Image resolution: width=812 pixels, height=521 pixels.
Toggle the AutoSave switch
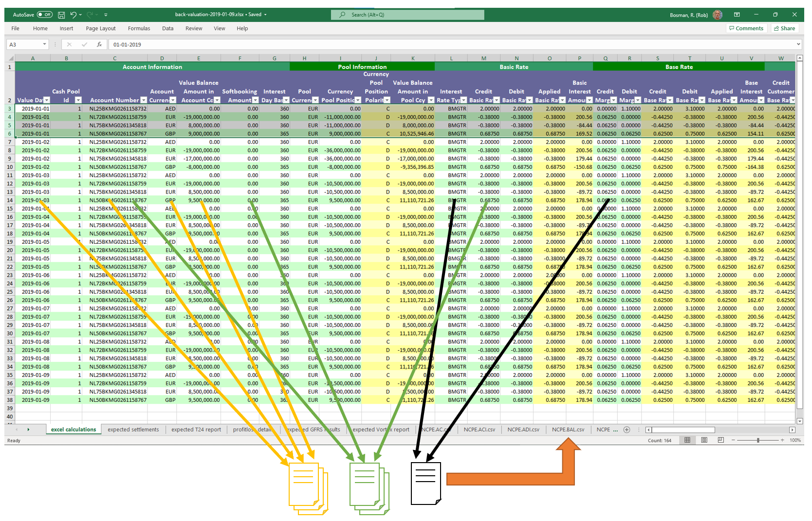click(x=45, y=15)
